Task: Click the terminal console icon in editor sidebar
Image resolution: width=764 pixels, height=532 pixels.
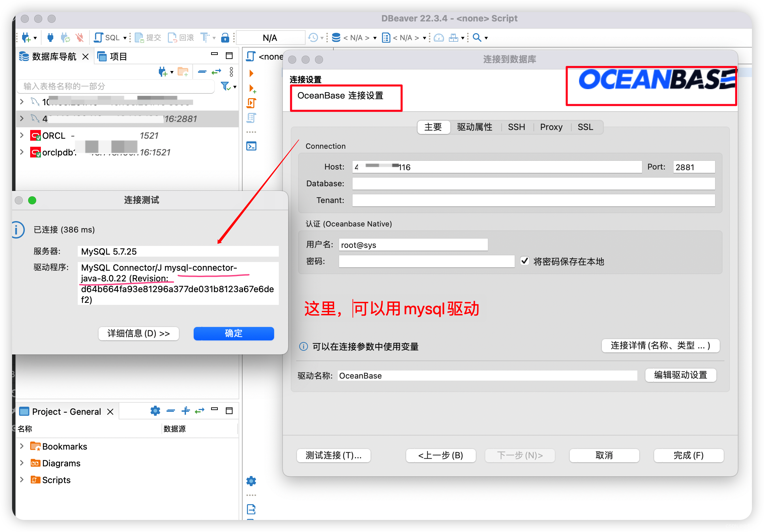Action: click(x=251, y=146)
